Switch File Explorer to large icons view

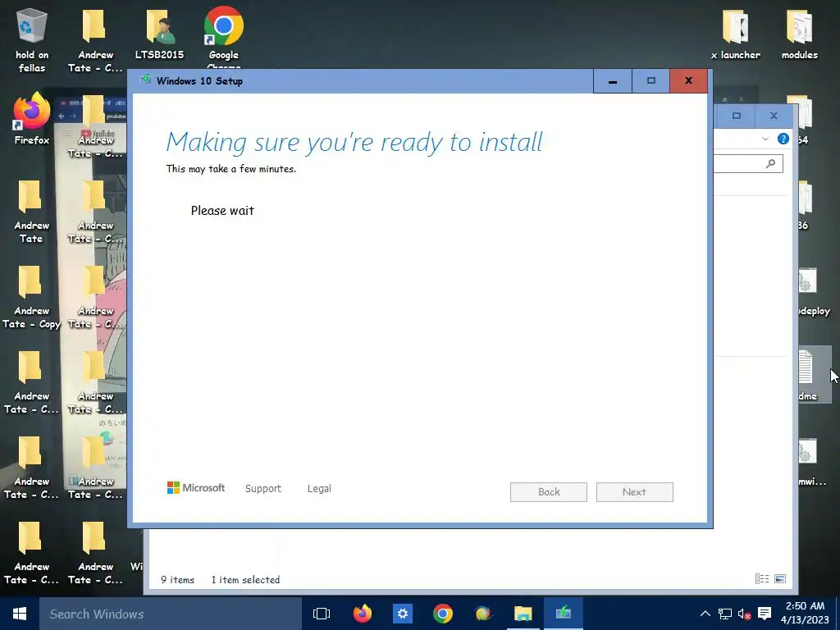(x=780, y=578)
